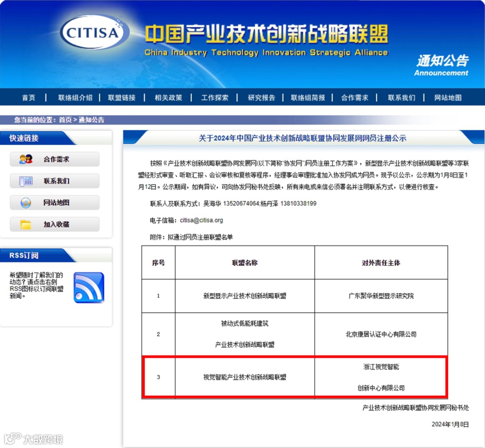This screenshot has height=448, width=485.
Task: Go to 联系我们 in the top navigation
Action: [x=401, y=98]
